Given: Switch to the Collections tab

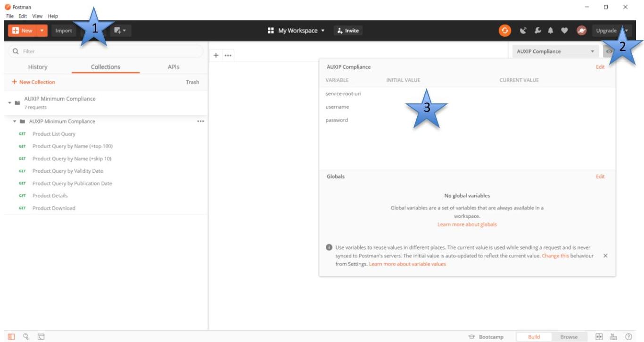Looking at the screenshot, I should coord(106,67).
